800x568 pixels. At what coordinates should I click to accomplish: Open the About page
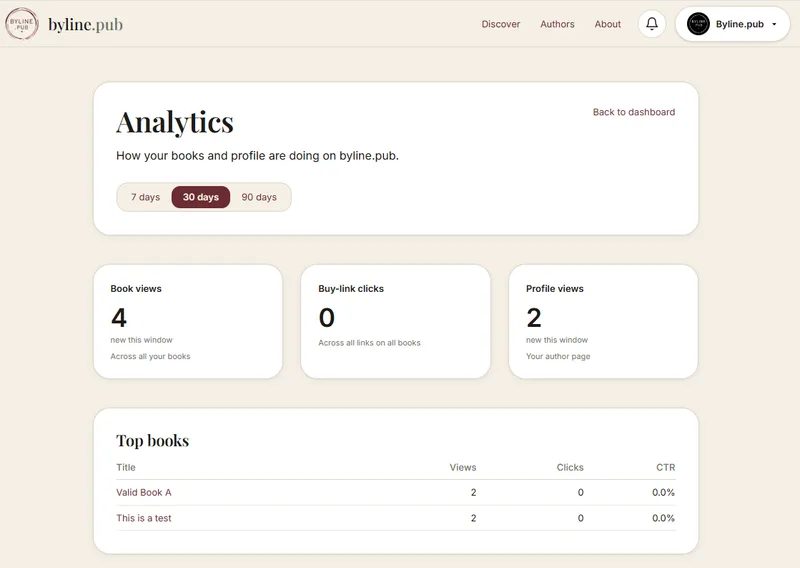click(x=607, y=24)
